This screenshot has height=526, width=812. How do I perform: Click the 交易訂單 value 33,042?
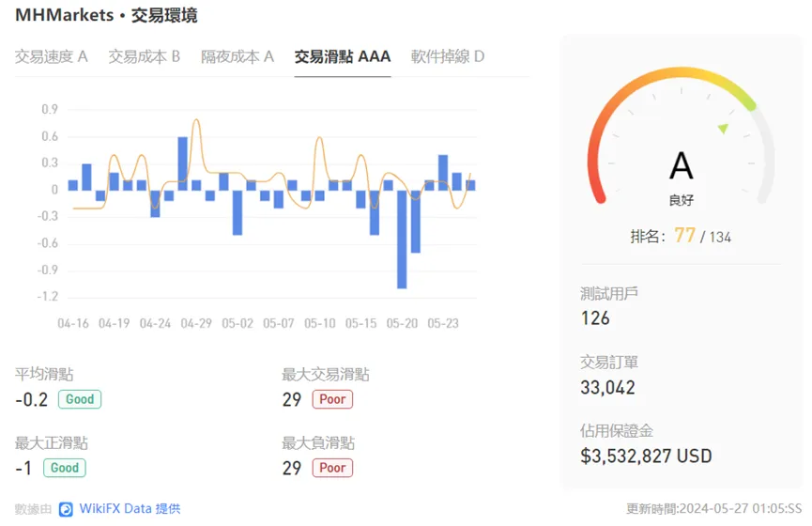(x=607, y=387)
